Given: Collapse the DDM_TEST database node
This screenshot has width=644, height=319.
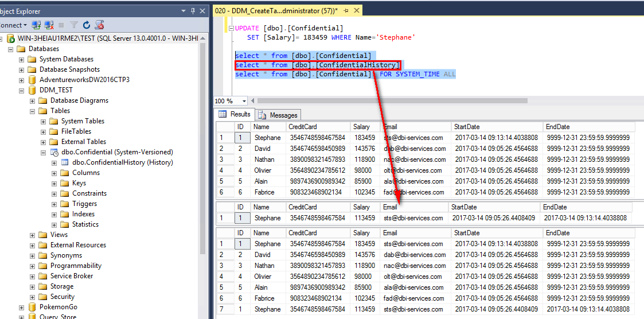Looking at the screenshot, I should pos(21,90).
